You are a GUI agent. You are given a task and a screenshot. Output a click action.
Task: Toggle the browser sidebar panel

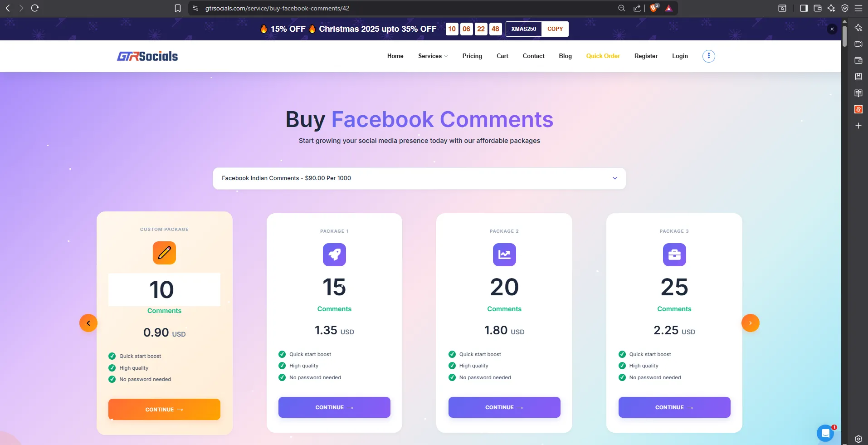tap(804, 8)
